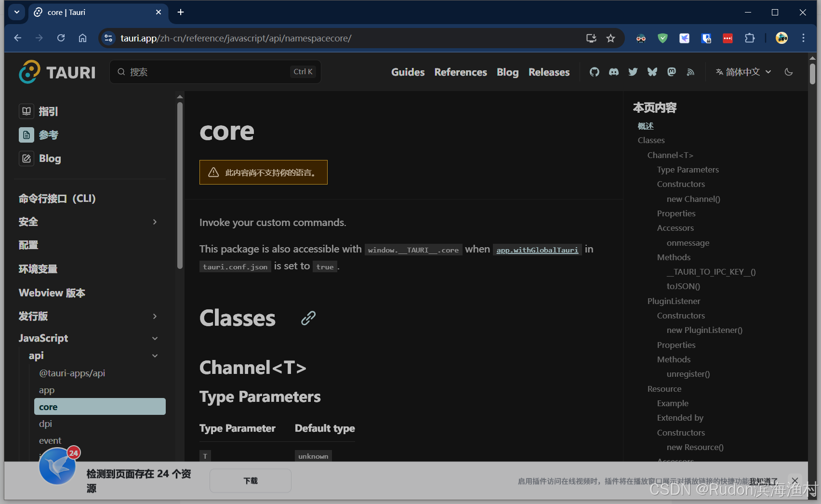Viewport: 821px width, 504px height.
Task: Select the 参考 sidebar tab
Action: [39, 135]
